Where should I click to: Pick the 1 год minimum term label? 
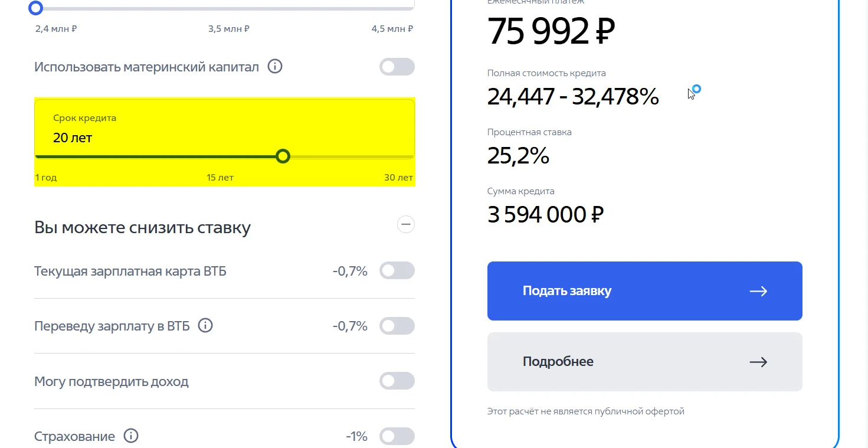pos(46,178)
